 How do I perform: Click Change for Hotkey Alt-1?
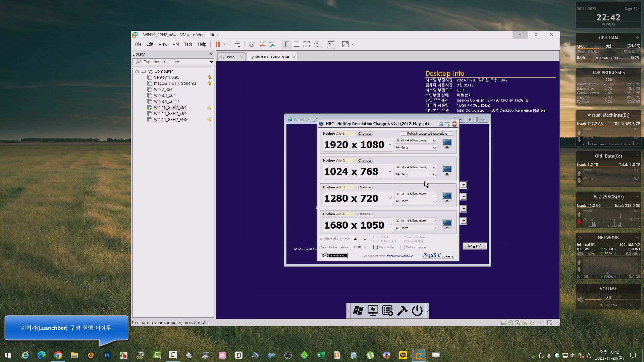(364, 134)
